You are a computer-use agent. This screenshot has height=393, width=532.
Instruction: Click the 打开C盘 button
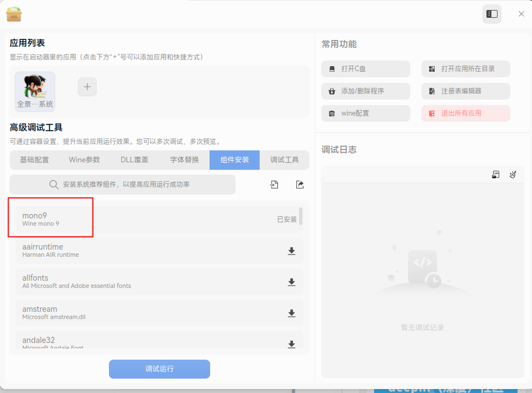pos(366,69)
